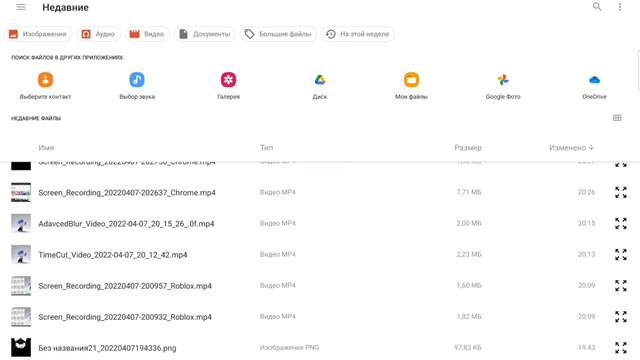
Task: Click modified time 19:43
Action: [x=587, y=347]
